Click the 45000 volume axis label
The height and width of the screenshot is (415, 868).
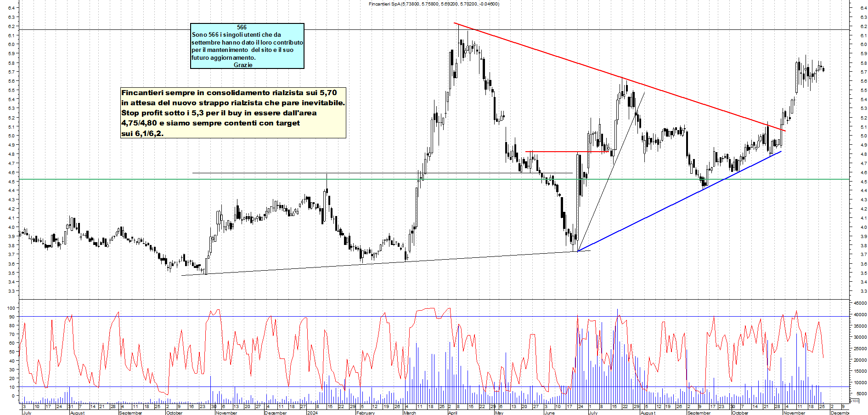click(x=860, y=303)
